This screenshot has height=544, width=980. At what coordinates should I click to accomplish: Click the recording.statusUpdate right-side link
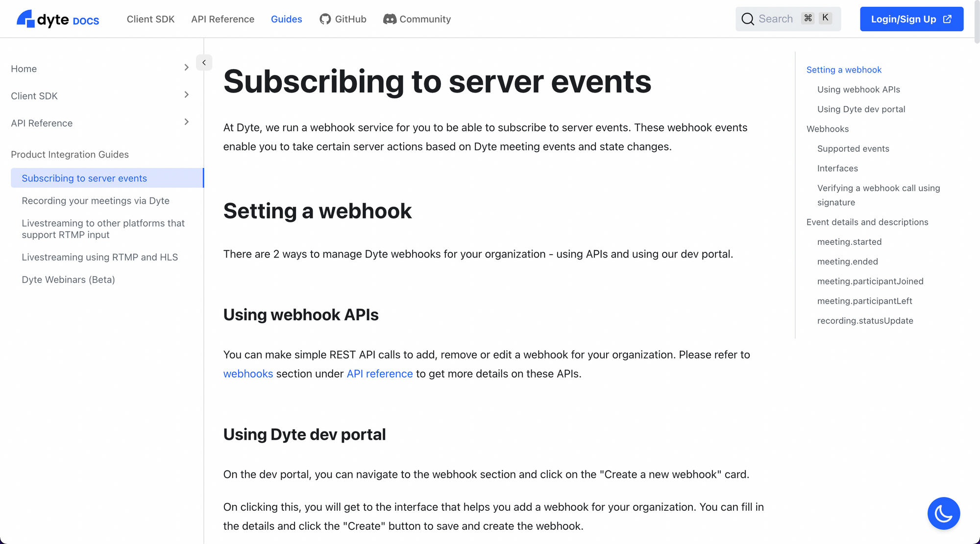coord(865,320)
